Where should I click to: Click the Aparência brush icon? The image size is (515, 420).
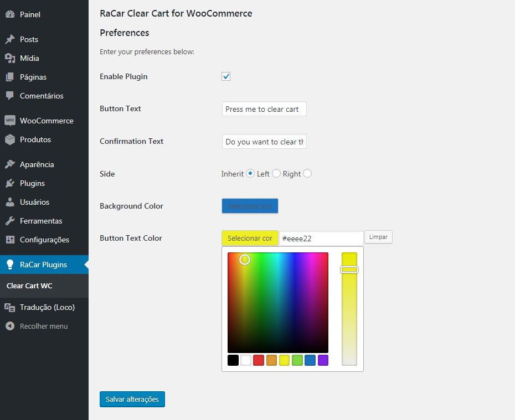[10, 164]
